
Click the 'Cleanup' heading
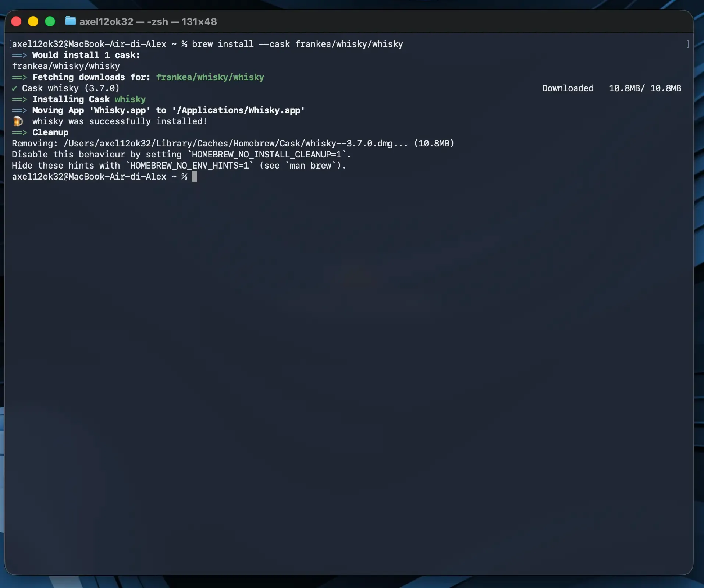point(50,132)
